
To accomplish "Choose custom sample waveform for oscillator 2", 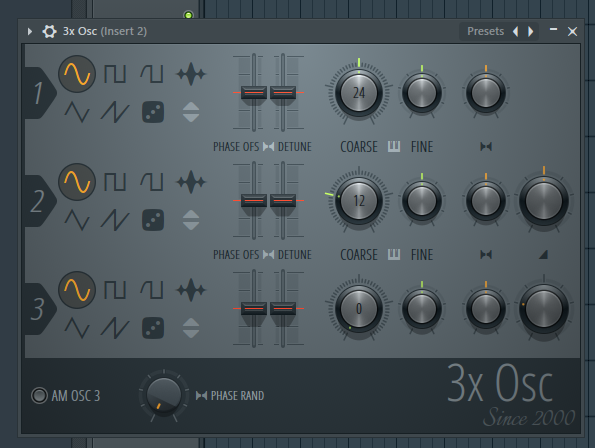I will click(x=191, y=182).
